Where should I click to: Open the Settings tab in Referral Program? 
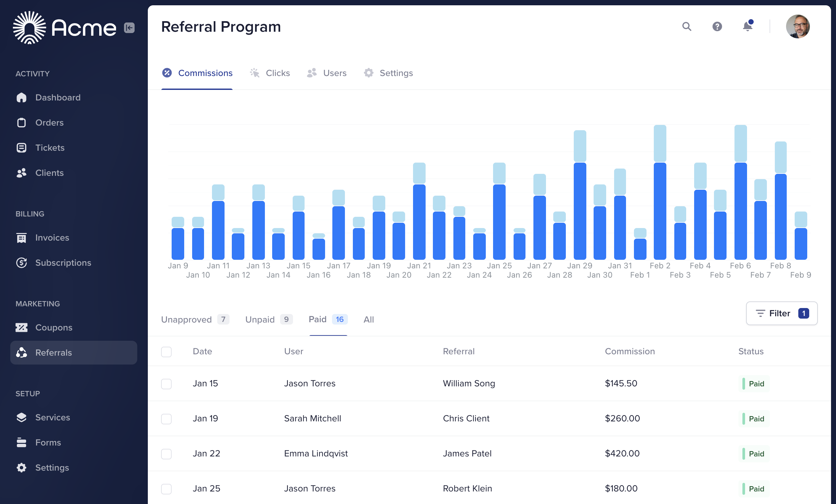coord(388,73)
